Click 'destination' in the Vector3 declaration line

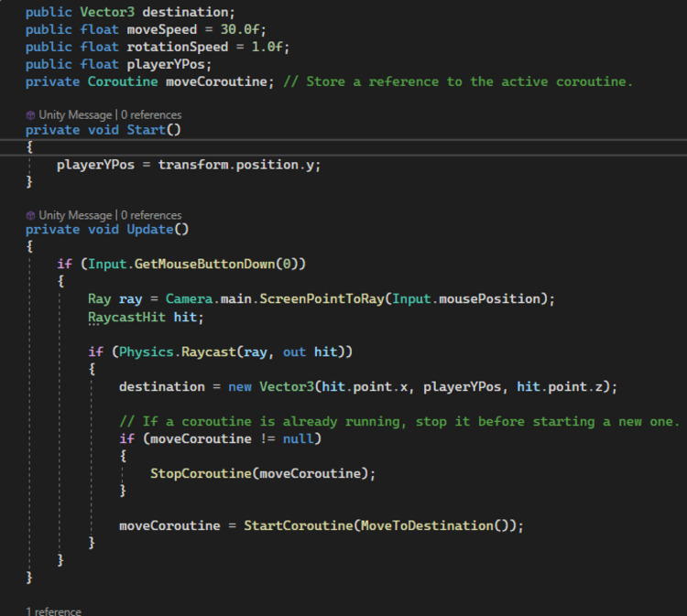tap(185, 12)
